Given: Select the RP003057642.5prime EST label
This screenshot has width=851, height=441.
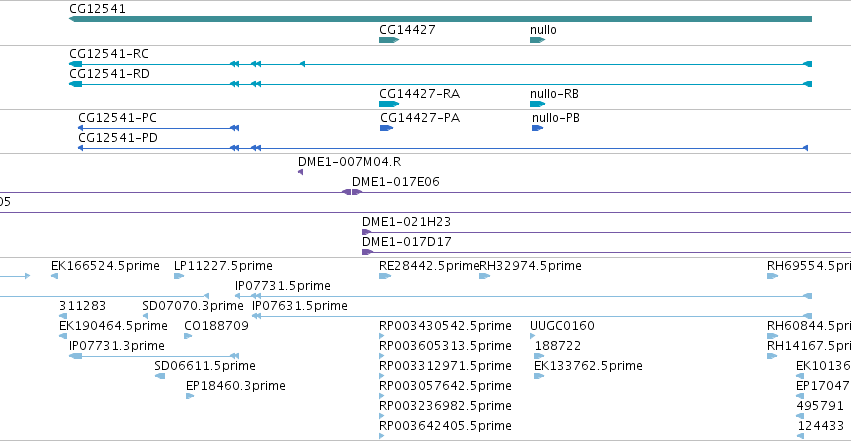Looking at the screenshot, I should (x=445, y=386).
